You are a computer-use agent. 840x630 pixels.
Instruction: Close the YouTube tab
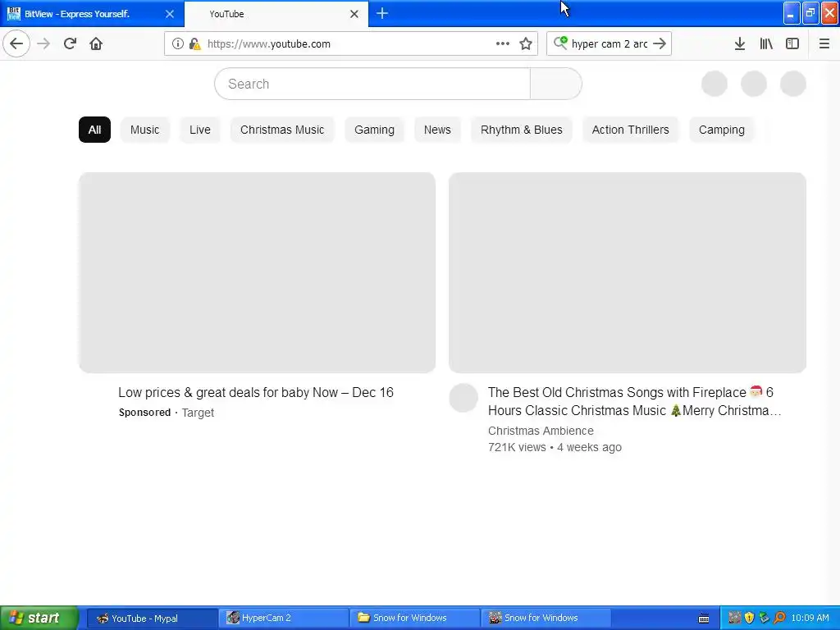pos(354,14)
